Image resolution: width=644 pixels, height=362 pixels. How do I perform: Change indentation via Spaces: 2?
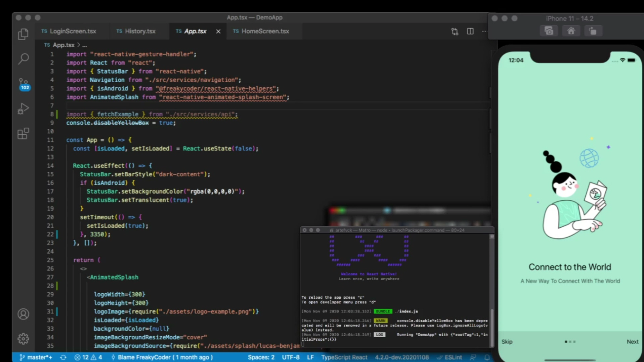tap(261, 357)
